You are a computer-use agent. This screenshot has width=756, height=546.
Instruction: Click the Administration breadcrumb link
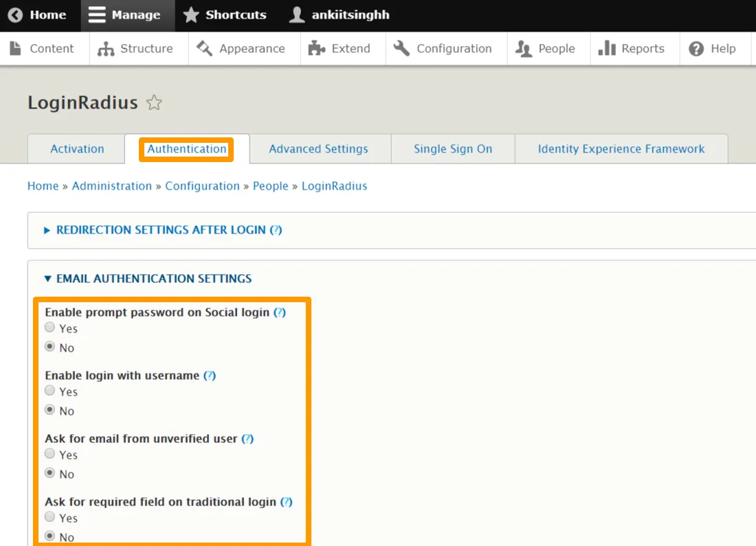(111, 186)
